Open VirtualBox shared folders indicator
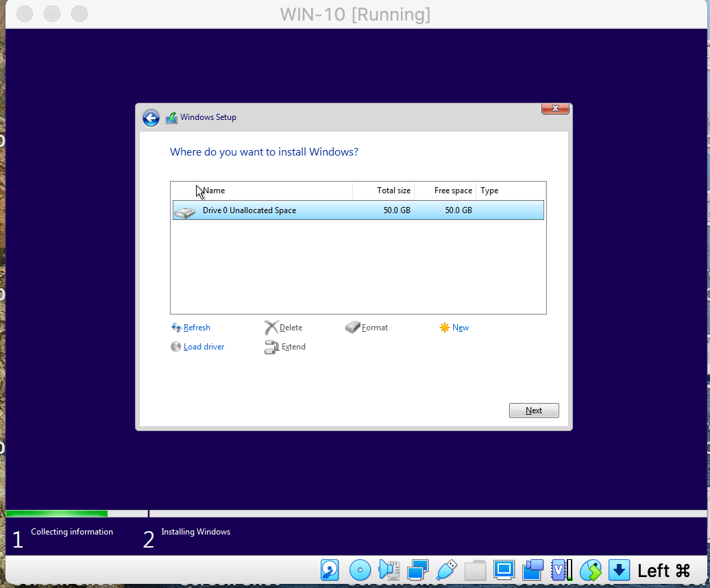 point(475,570)
